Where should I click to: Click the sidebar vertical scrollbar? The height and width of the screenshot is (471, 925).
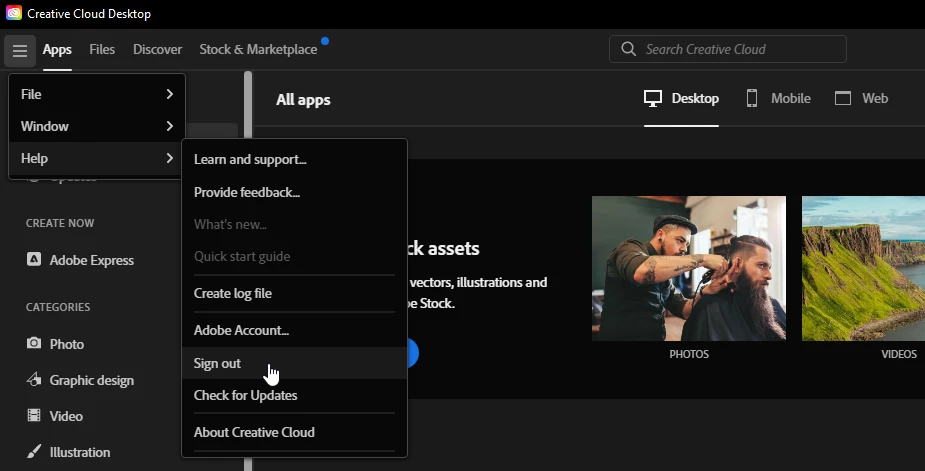(248, 271)
